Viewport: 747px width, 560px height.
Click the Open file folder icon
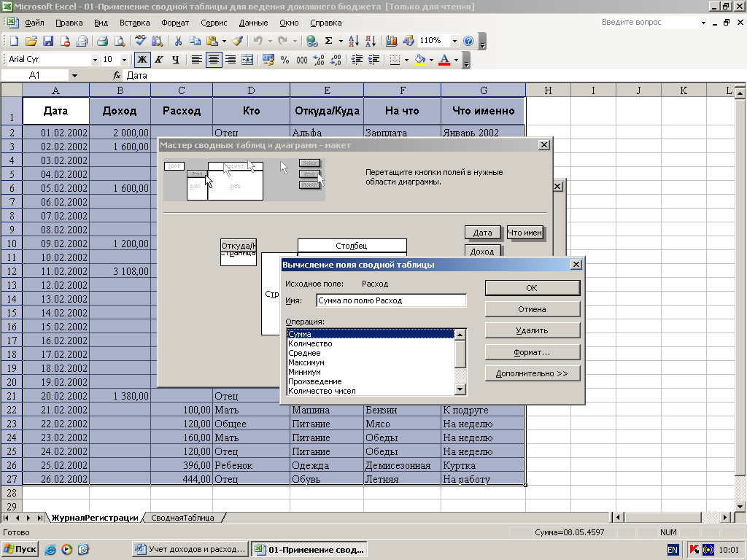click(31, 41)
